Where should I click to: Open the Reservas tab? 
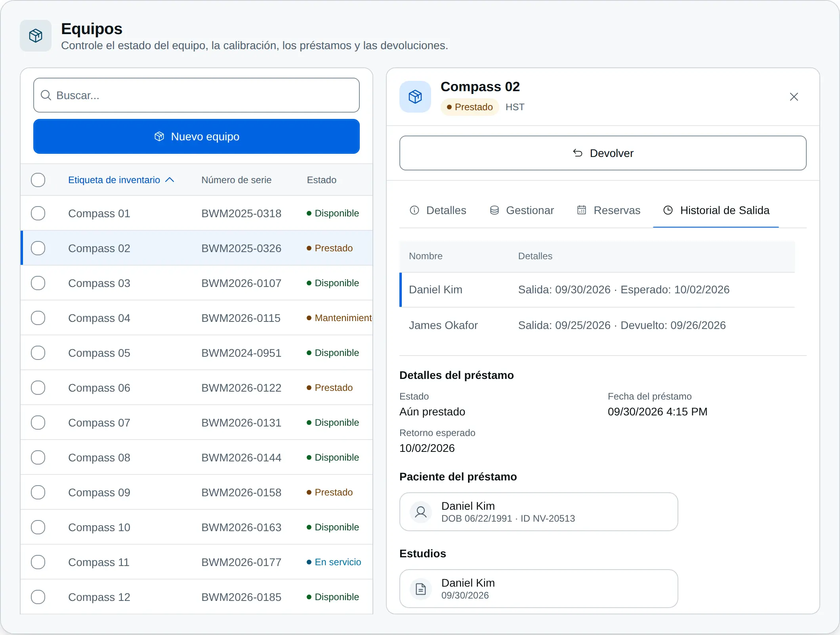click(609, 210)
